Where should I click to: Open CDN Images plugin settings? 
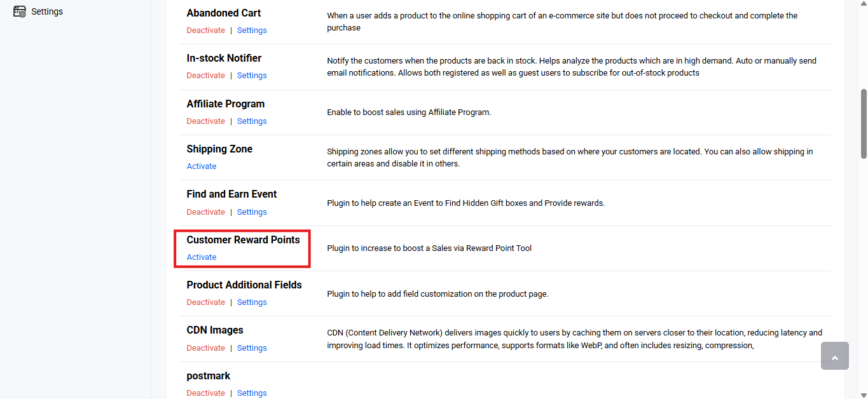pos(252,348)
